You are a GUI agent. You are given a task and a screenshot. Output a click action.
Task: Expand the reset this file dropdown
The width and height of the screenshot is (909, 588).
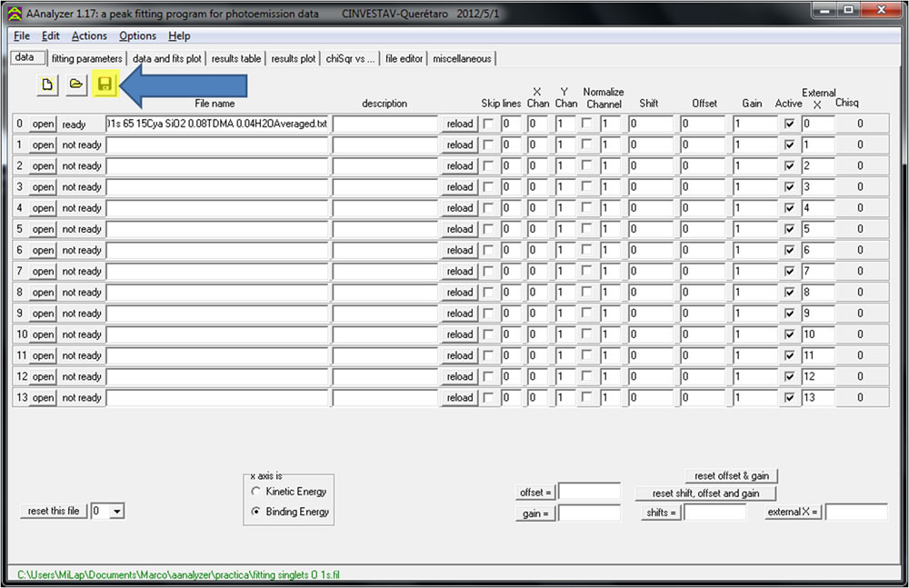(115, 512)
